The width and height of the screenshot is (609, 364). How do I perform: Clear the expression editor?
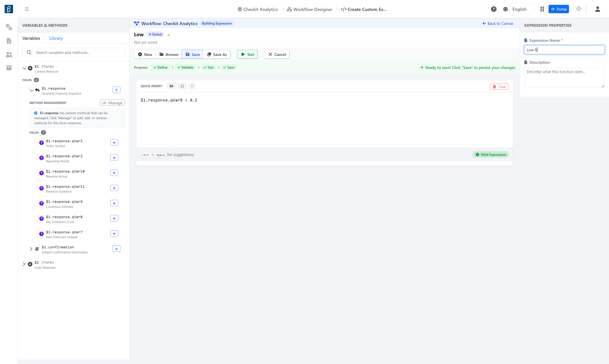(x=499, y=87)
